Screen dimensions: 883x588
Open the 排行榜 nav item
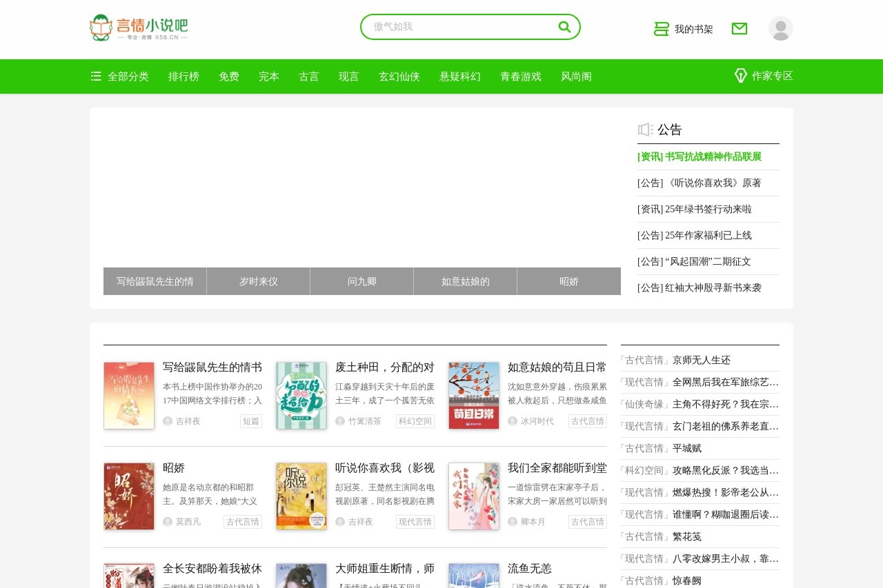(183, 77)
